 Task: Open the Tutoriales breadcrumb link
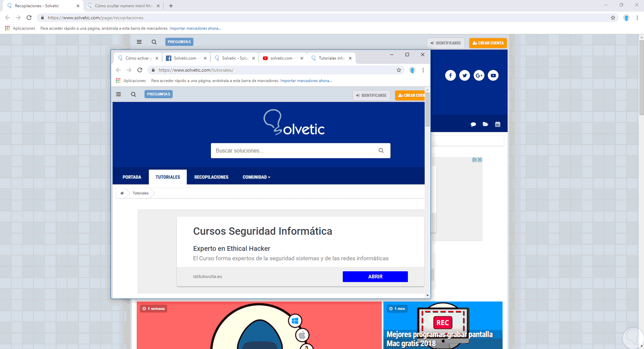tap(140, 193)
